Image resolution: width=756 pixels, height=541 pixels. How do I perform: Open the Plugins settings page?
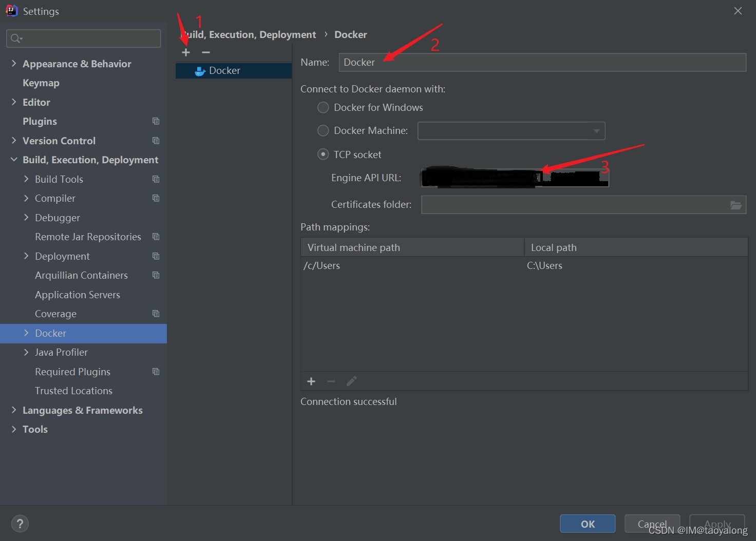click(x=40, y=121)
